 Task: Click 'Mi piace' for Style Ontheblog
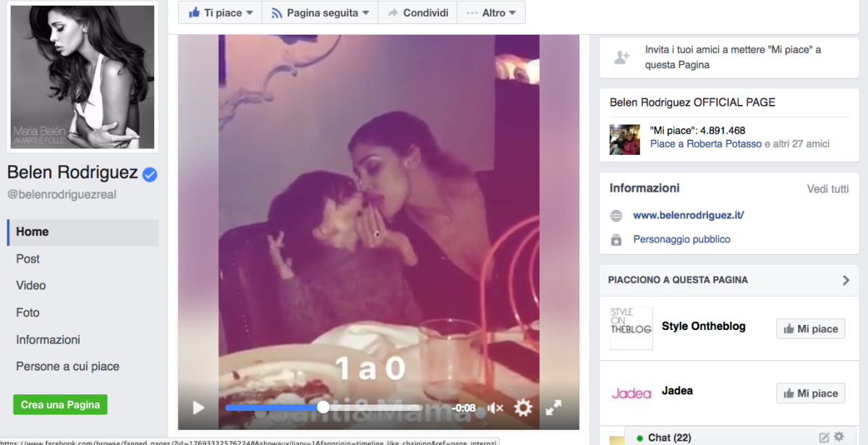click(810, 329)
